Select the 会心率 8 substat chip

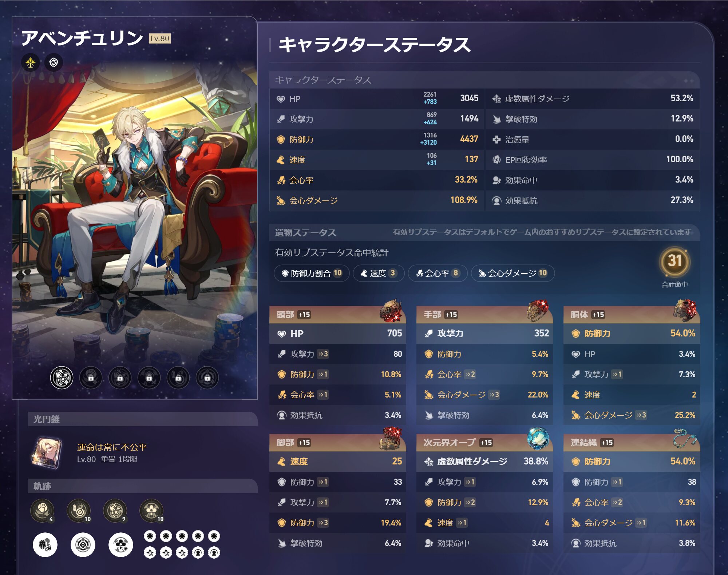(438, 273)
